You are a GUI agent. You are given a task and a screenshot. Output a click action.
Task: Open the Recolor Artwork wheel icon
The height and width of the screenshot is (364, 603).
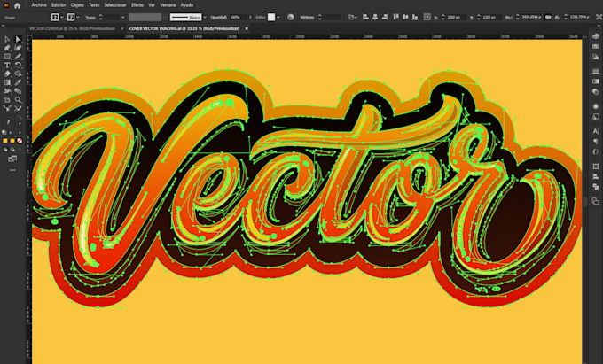tap(290, 18)
